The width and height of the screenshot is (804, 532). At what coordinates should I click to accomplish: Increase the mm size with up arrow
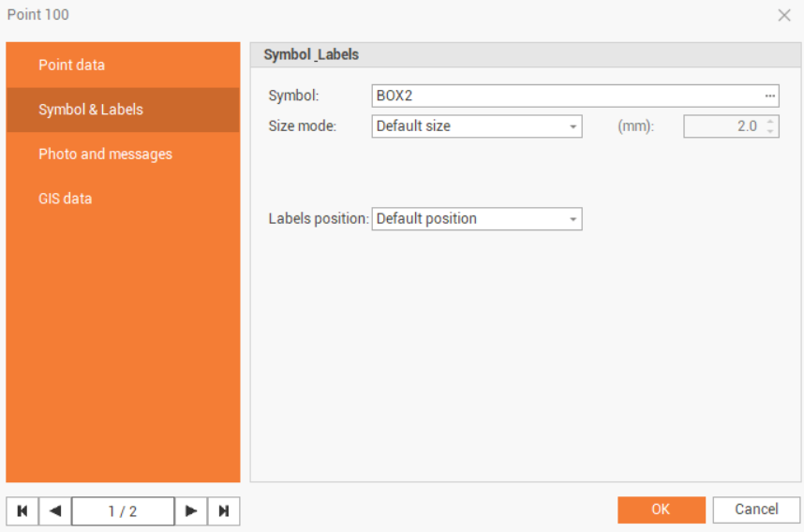[770, 121]
